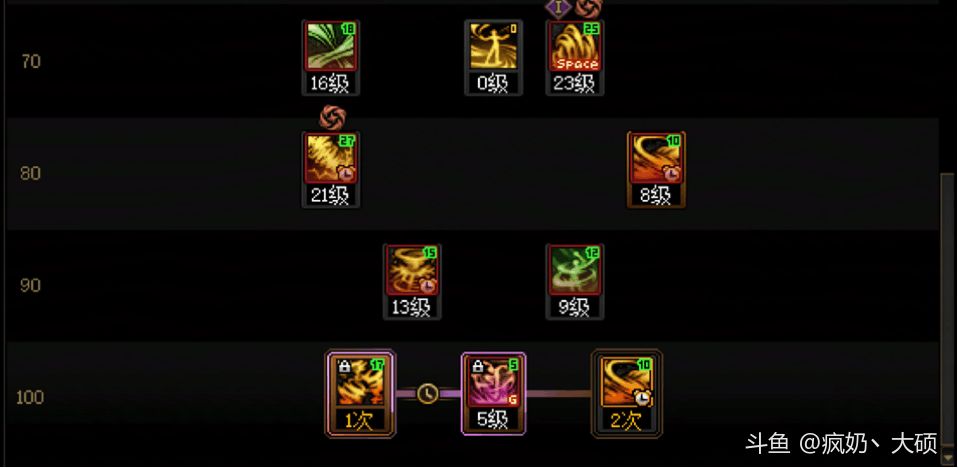Select the golden tornado skill at 13级

tap(412, 271)
